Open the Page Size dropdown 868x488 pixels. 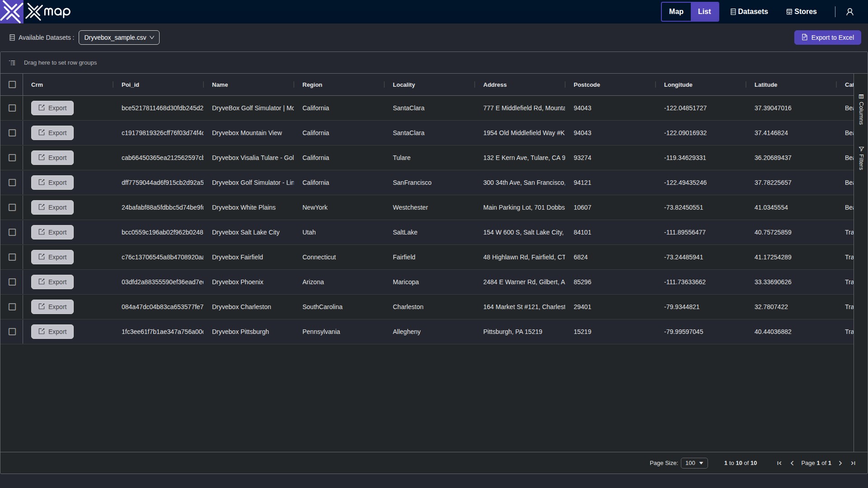(694, 463)
